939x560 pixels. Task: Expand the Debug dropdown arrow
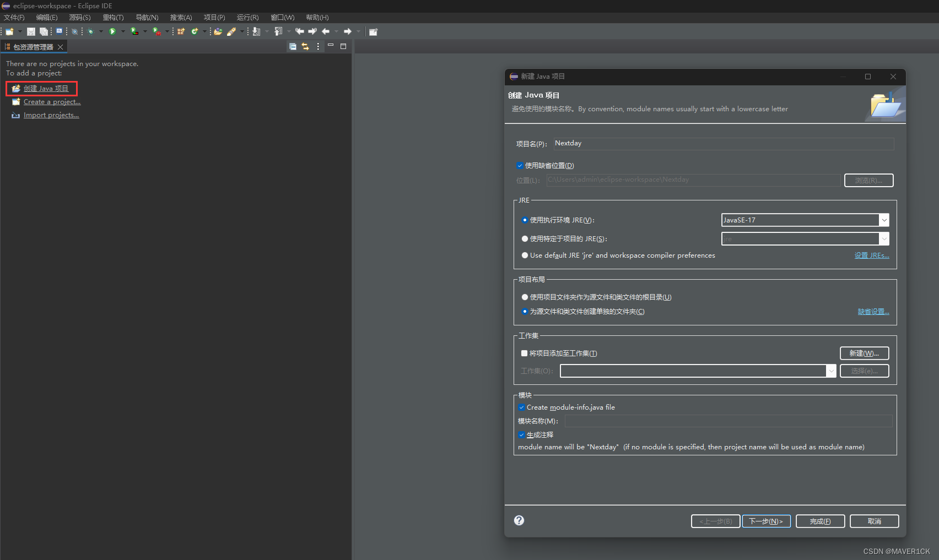click(x=101, y=31)
